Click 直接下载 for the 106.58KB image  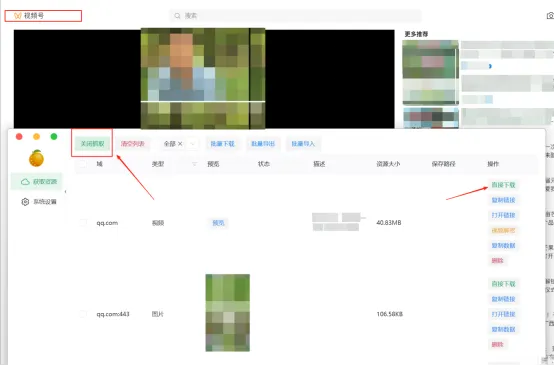pos(503,284)
